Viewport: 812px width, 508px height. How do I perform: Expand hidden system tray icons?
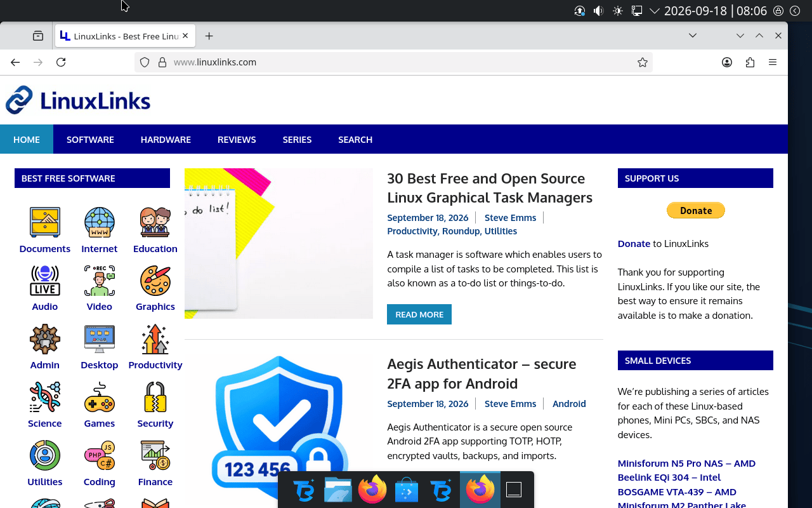coord(654,11)
